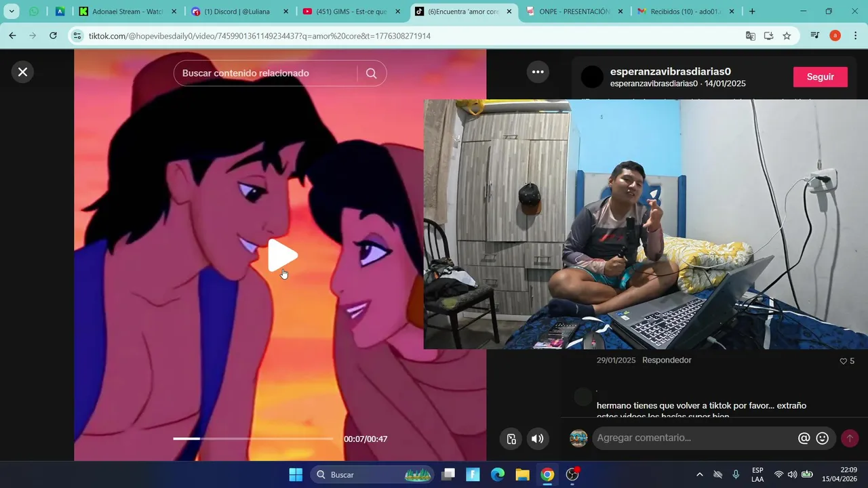
Task: Focus the 'Buscar contenido relacionado' search field
Action: (x=266, y=73)
